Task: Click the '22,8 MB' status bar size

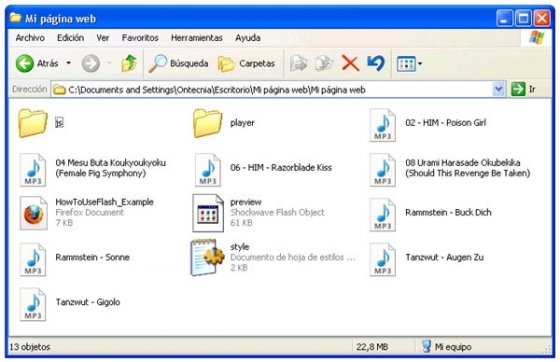Action: click(x=372, y=347)
